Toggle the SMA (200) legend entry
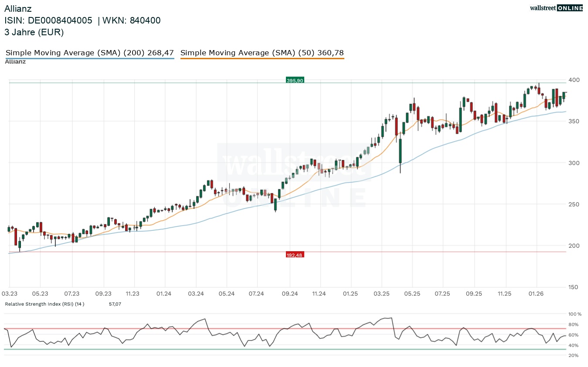 (x=89, y=53)
